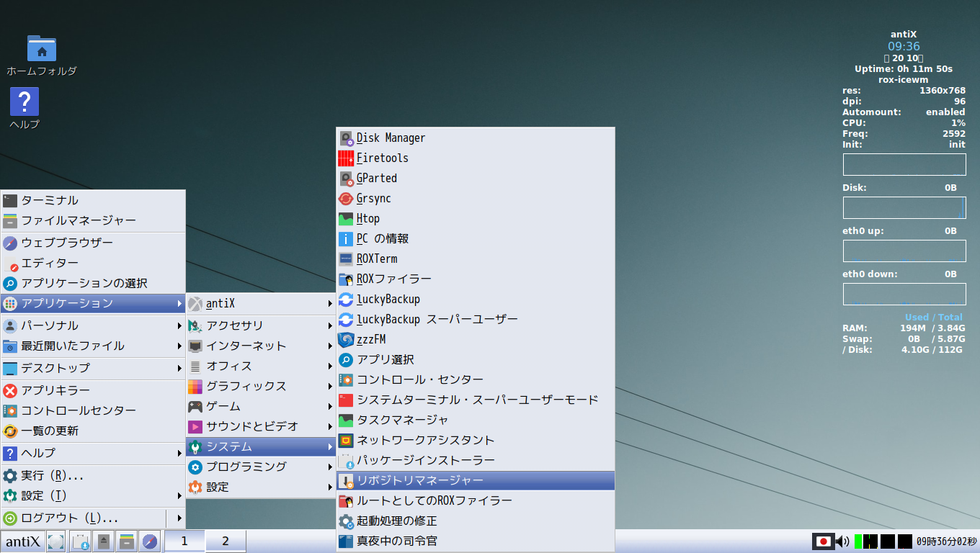
Task: Open タスクマネージャ icon
Action: click(x=347, y=421)
